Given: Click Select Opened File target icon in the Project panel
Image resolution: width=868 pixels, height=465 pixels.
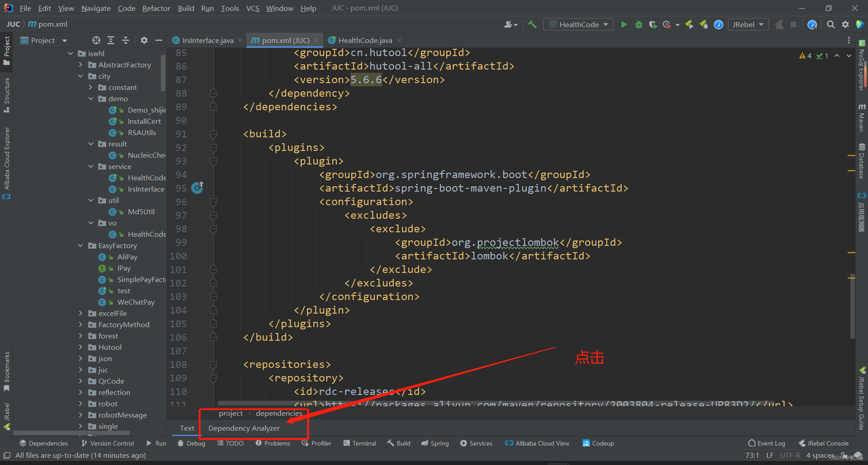Looking at the screenshot, I should pos(96,40).
